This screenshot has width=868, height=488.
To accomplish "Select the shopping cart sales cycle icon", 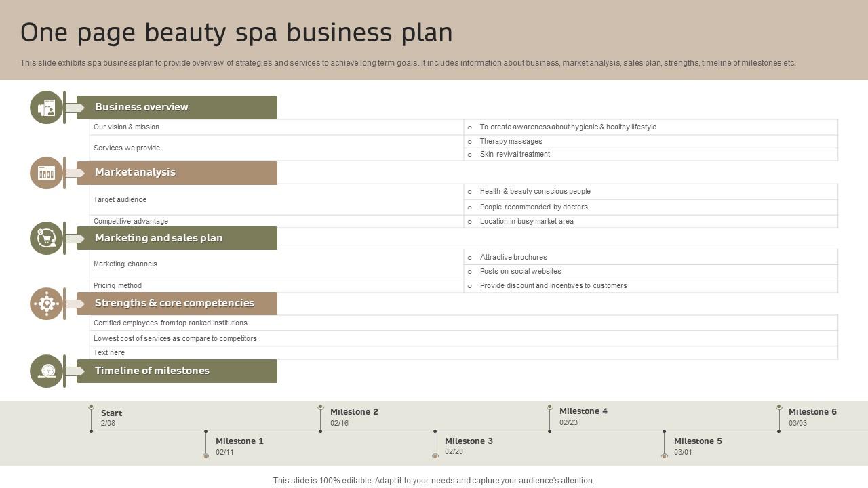I will (x=46, y=238).
